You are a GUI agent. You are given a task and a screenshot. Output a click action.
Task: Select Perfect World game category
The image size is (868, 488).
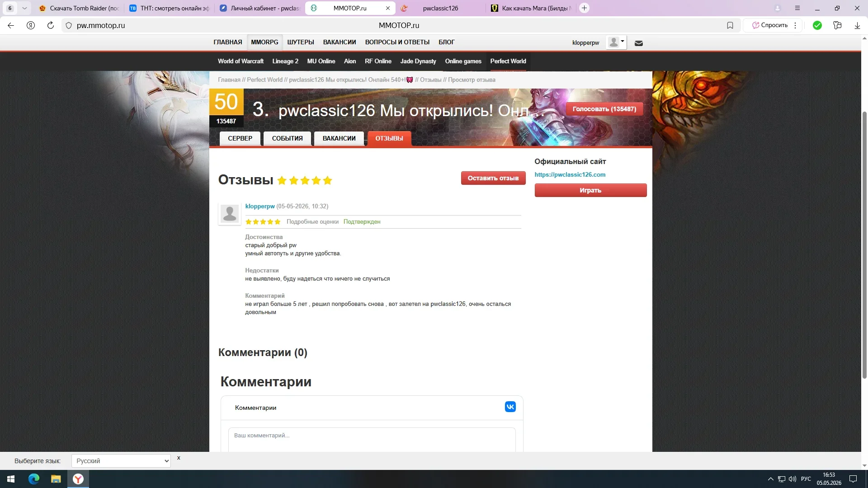click(x=508, y=61)
